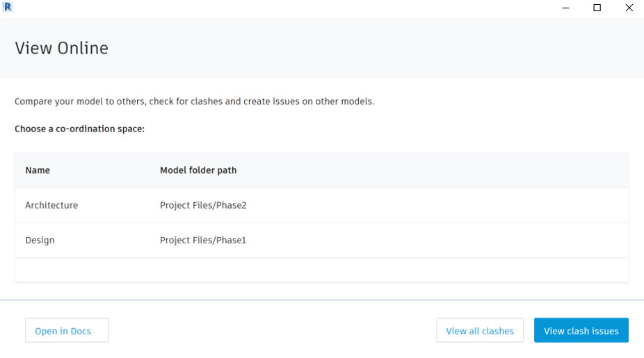Screen dimensions: 644x358
Task: Click the Project Files/Phase2 folder path
Action: click(x=203, y=205)
